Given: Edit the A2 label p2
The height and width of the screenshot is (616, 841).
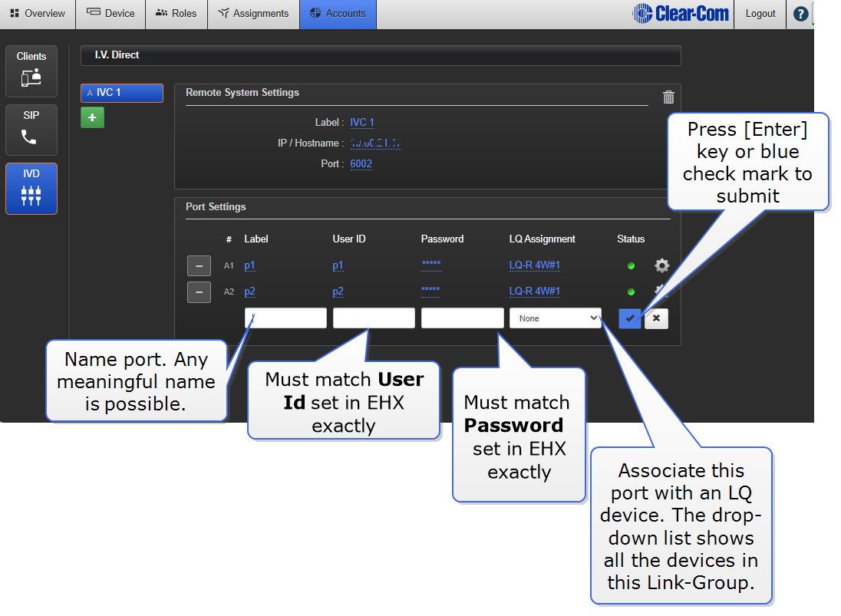Looking at the screenshot, I should 249,292.
